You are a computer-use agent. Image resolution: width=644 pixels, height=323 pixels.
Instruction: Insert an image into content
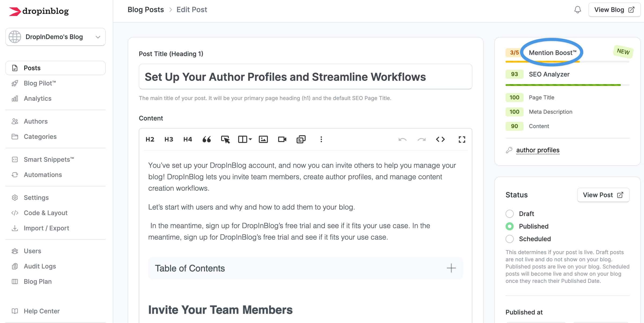point(263,139)
